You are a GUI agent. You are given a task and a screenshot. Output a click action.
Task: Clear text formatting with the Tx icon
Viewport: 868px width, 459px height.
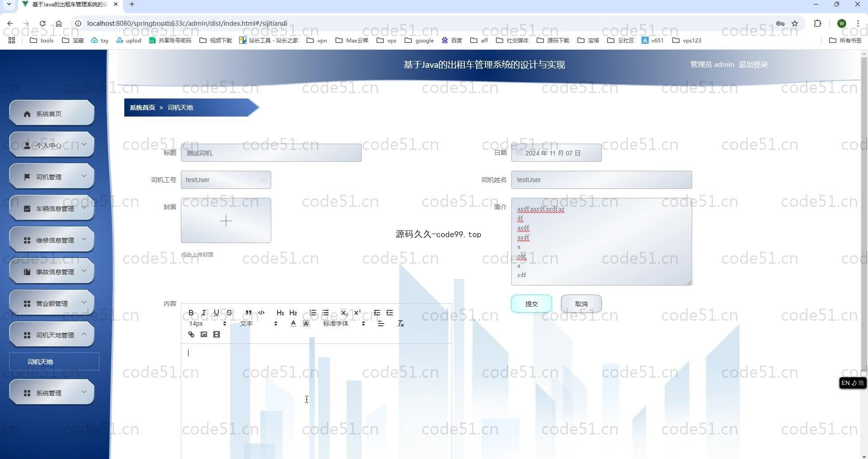(400, 323)
